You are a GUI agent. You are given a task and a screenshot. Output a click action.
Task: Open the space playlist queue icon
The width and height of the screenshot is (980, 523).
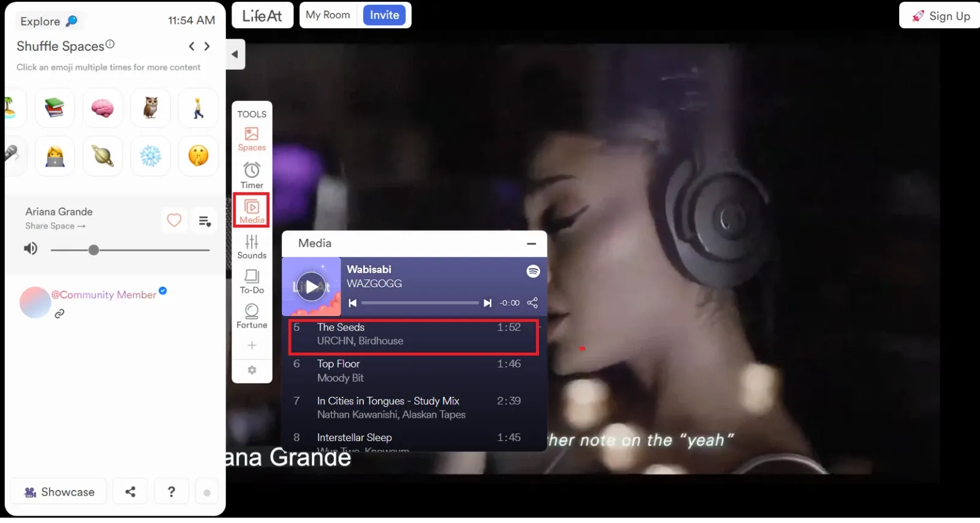click(x=205, y=220)
